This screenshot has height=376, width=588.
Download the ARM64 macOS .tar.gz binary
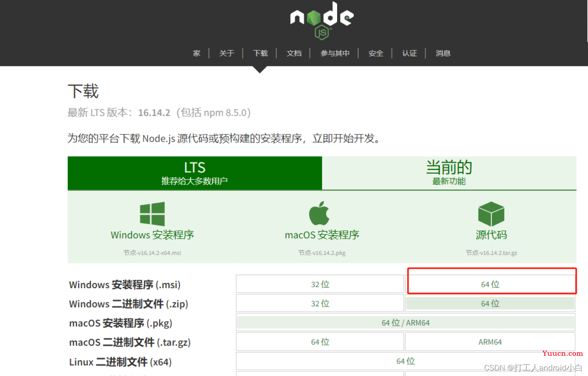490,342
